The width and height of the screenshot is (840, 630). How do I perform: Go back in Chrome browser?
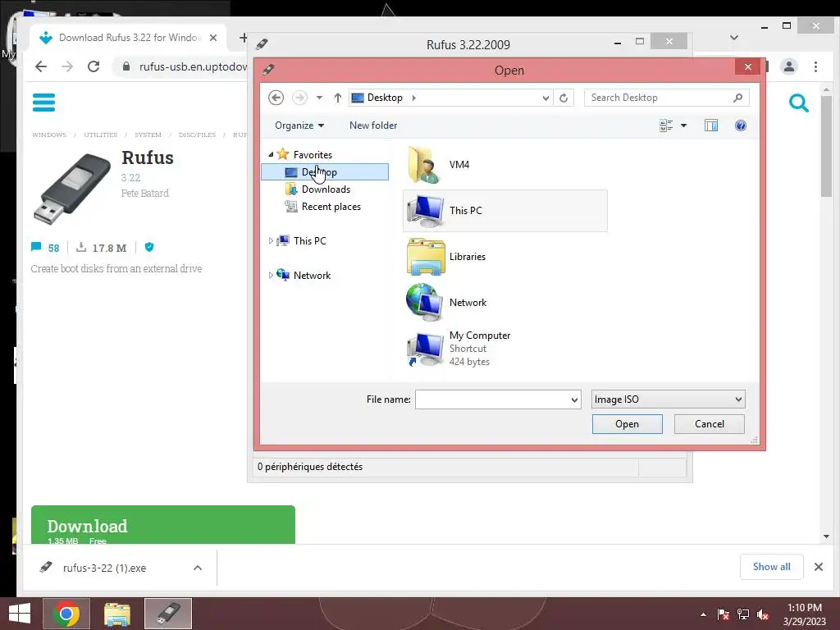(41, 66)
